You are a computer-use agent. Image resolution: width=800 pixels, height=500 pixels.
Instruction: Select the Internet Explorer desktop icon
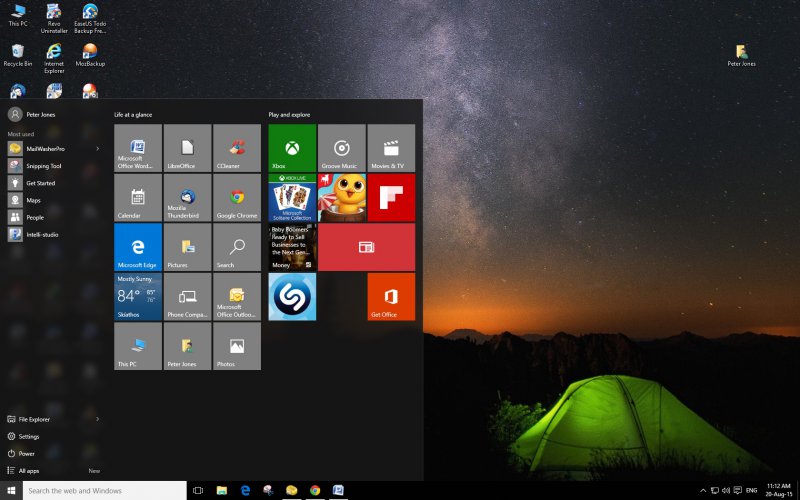click(54, 58)
